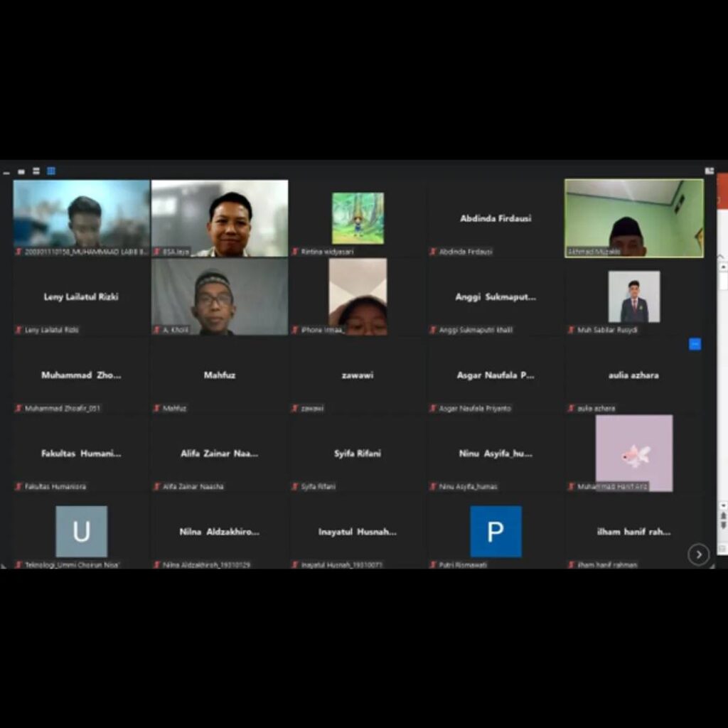Switch to the stacked strip view icon

pos(36,171)
